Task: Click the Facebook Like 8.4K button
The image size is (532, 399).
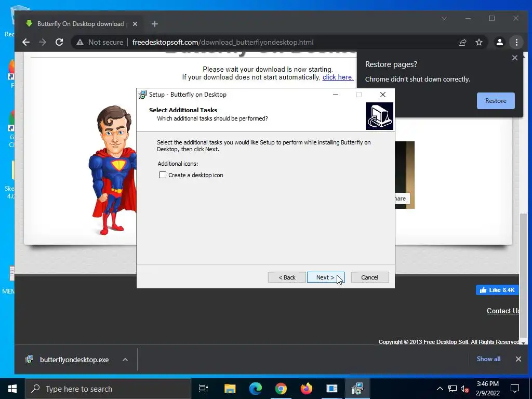Action: [497, 290]
